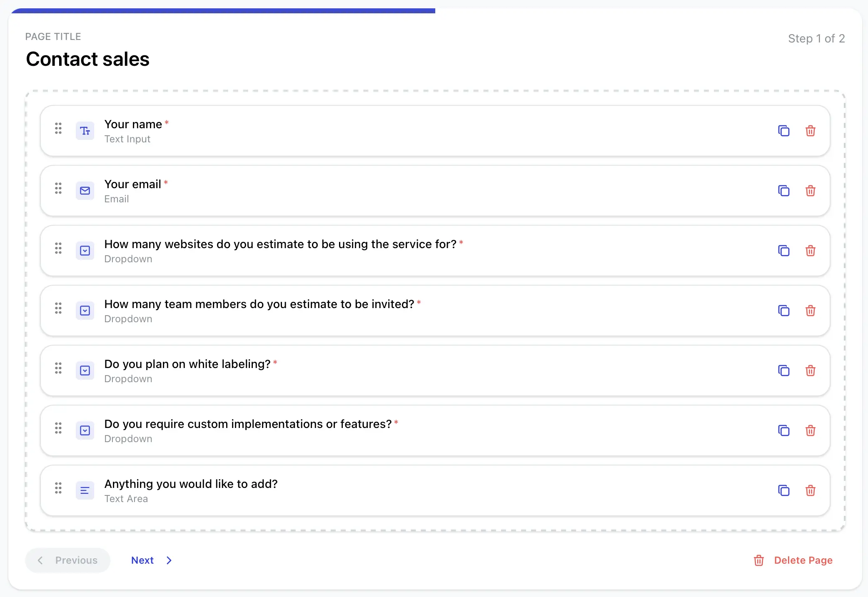Duplicate the Your name field
868x597 pixels.
(x=783, y=131)
